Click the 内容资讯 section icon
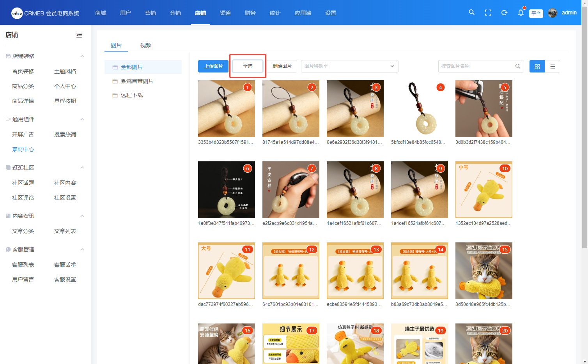This screenshot has width=588, height=364. (x=8, y=216)
